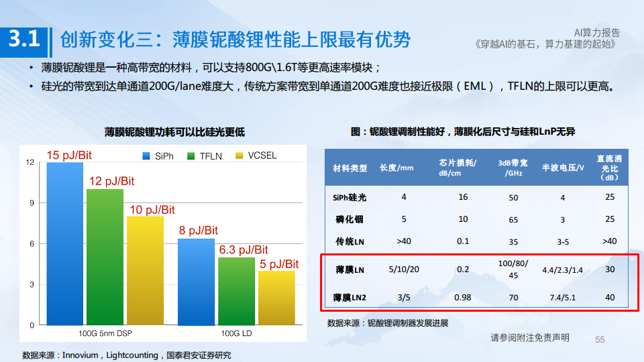This screenshot has width=644, height=362.
Task: Click the "65" bandwidth cell in 磷化铟 row
Action: (x=513, y=220)
